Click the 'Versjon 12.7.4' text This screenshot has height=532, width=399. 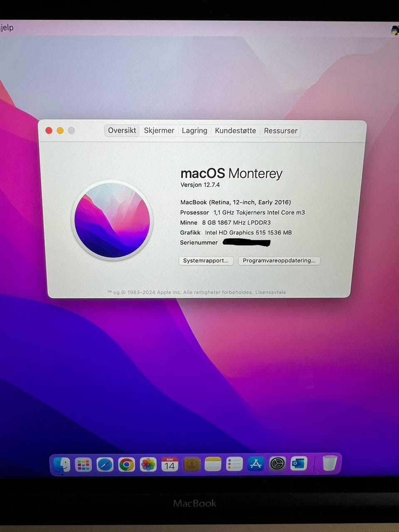pyautogui.click(x=200, y=185)
